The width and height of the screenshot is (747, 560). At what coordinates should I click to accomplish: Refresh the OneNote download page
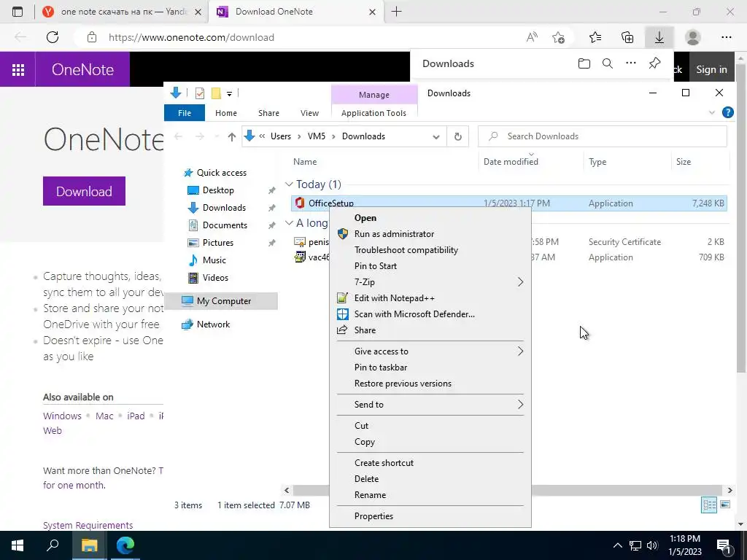tap(53, 37)
